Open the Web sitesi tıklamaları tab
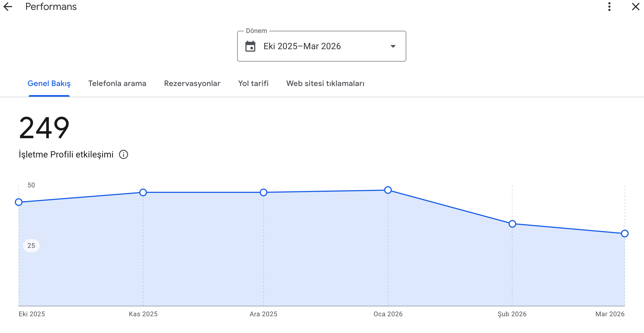Viewport: 644px width, 333px height. (x=325, y=84)
